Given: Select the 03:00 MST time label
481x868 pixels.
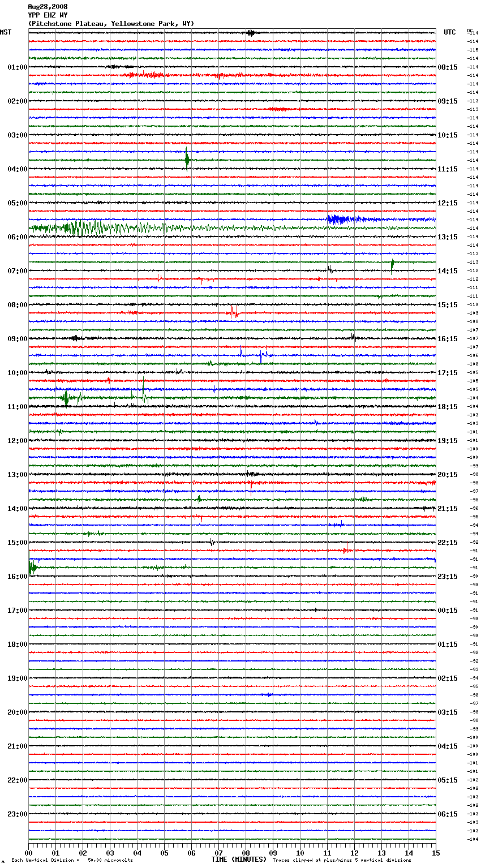Looking at the screenshot, I should pyautogui.click(x=18, y=135).
